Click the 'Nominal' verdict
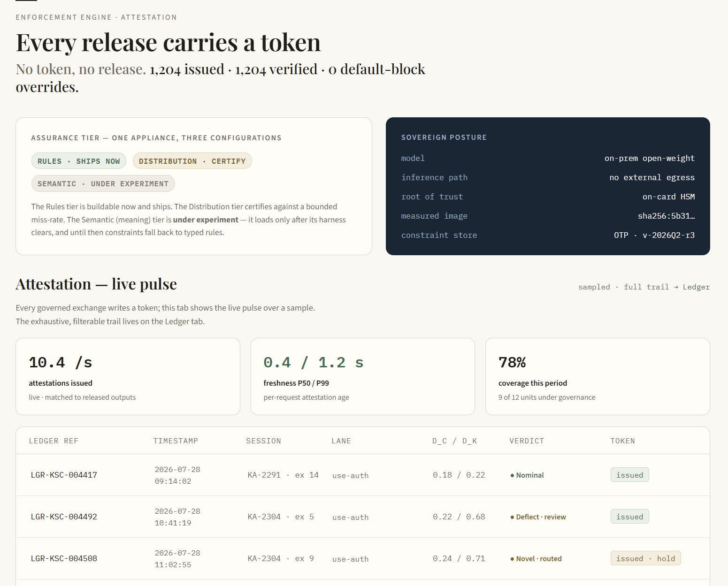The height and width of the screenshot is (586, 728). 527,475
